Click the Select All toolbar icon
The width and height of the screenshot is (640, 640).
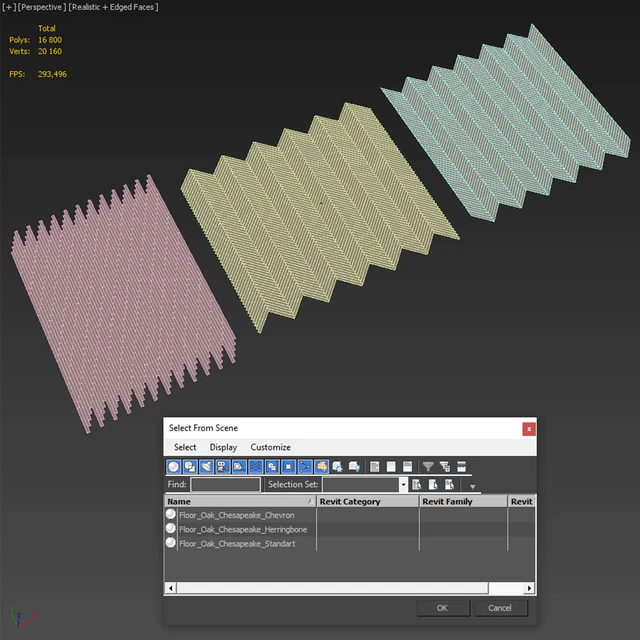click(x=374, y=466)
